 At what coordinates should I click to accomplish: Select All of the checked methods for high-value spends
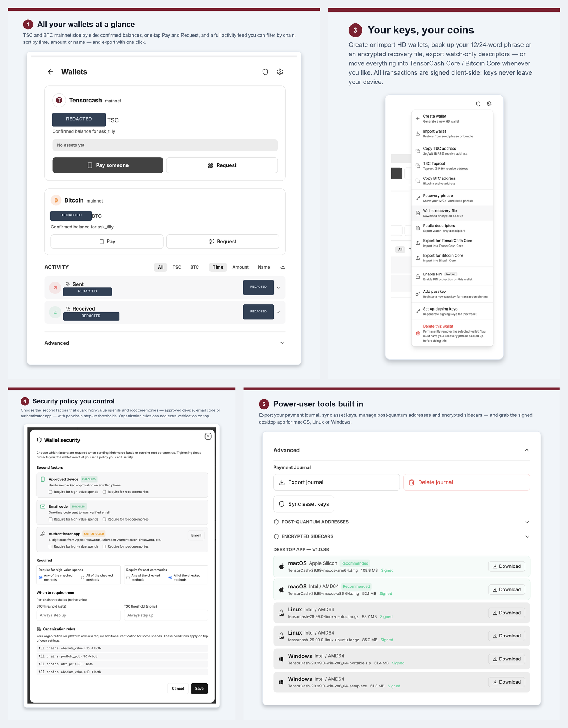click(83, 578)
